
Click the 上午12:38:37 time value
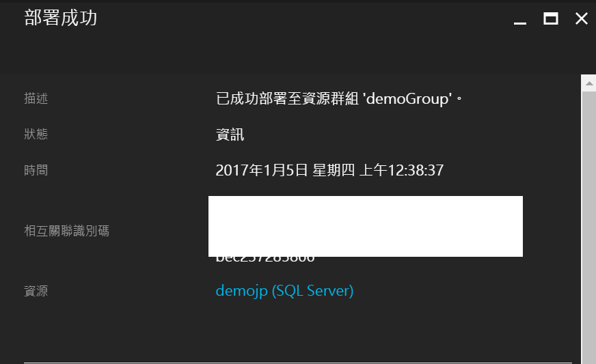[x=401, y=170]
